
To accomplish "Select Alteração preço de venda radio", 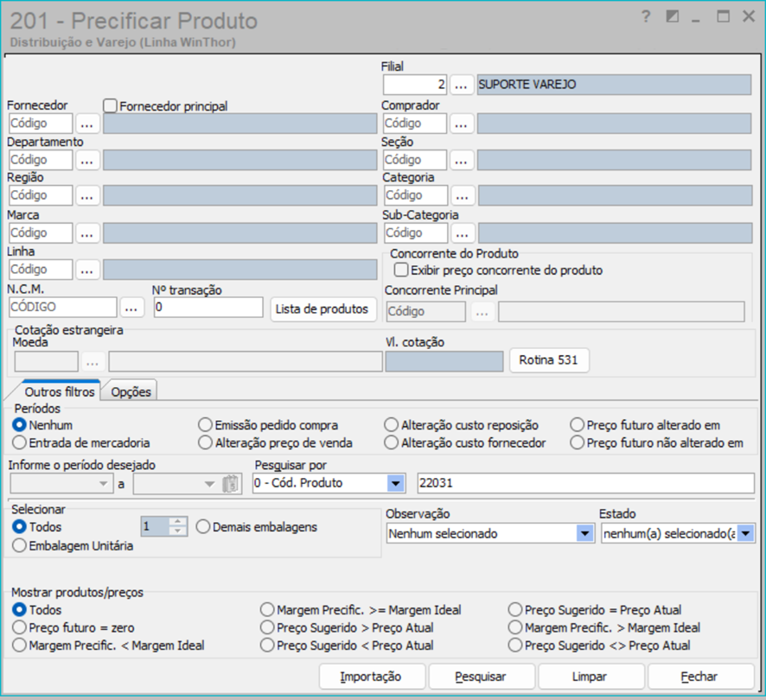I will (x=205, y=443).
